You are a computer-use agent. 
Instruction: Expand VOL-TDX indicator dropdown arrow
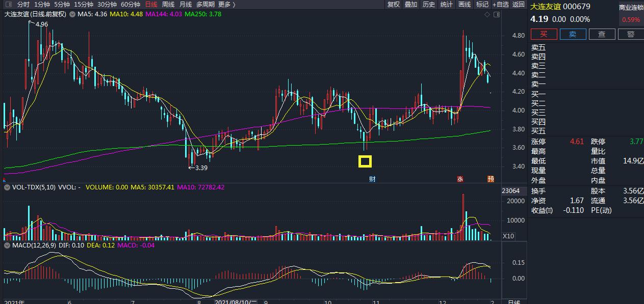[7, 187]
